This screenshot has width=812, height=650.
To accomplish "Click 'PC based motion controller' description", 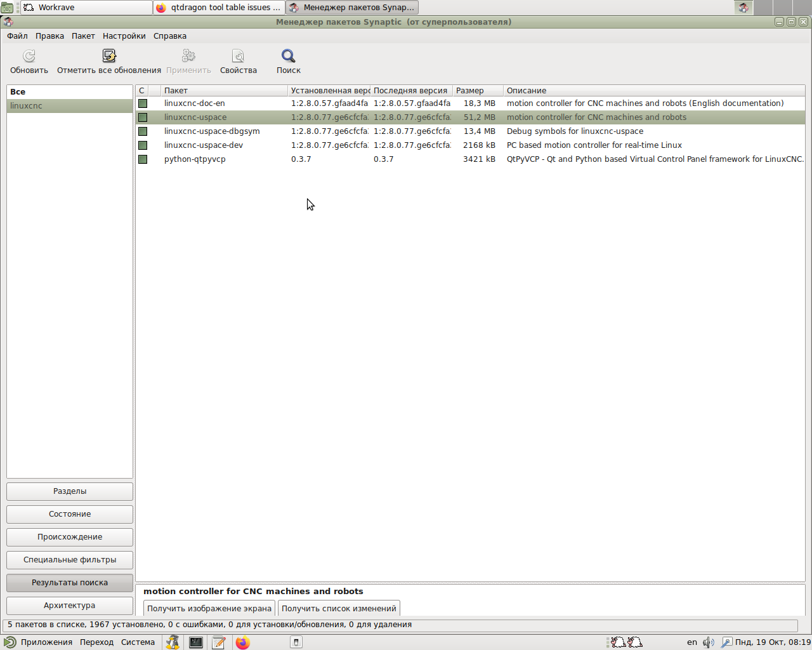I will tap(594, 145).
